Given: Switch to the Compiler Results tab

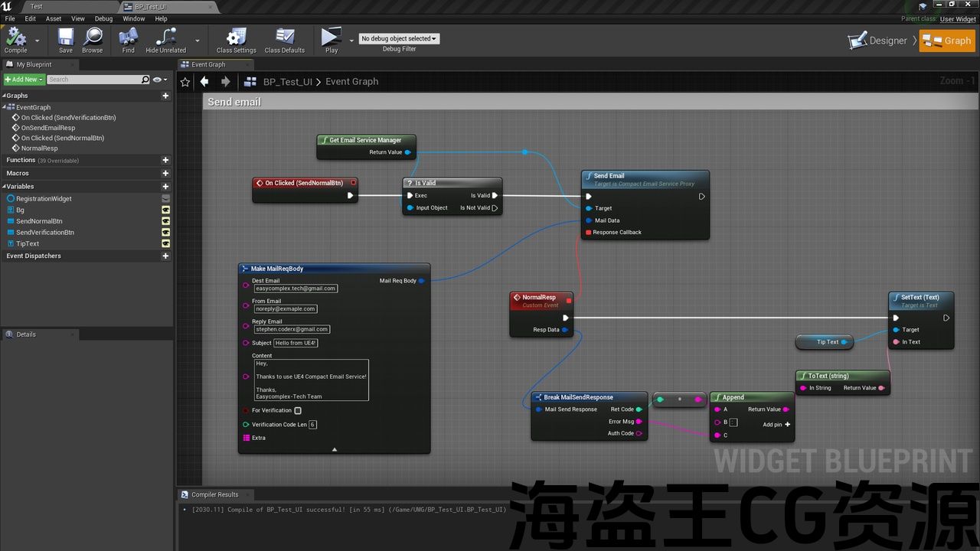Looking at the screenshot, I should point(214,494).
